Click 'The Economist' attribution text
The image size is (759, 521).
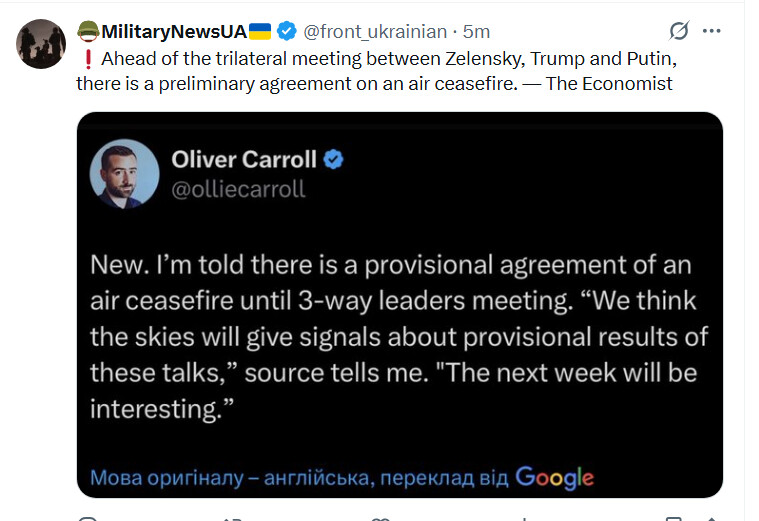[x=609, y=84]
